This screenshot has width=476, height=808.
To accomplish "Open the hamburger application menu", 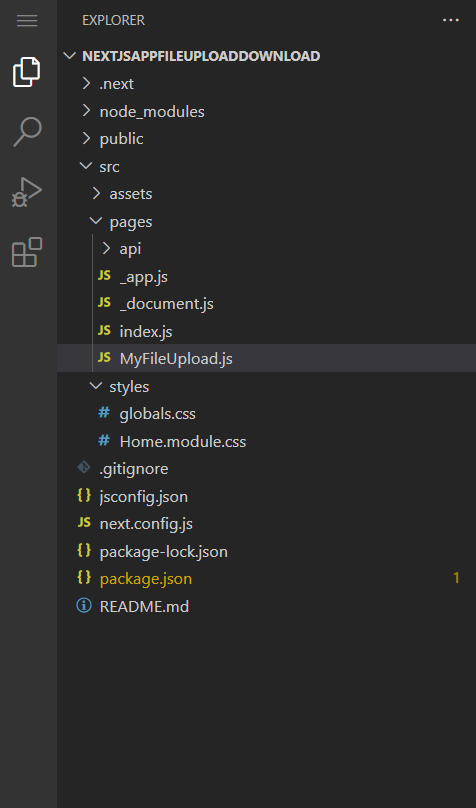I will click(27, 21).
